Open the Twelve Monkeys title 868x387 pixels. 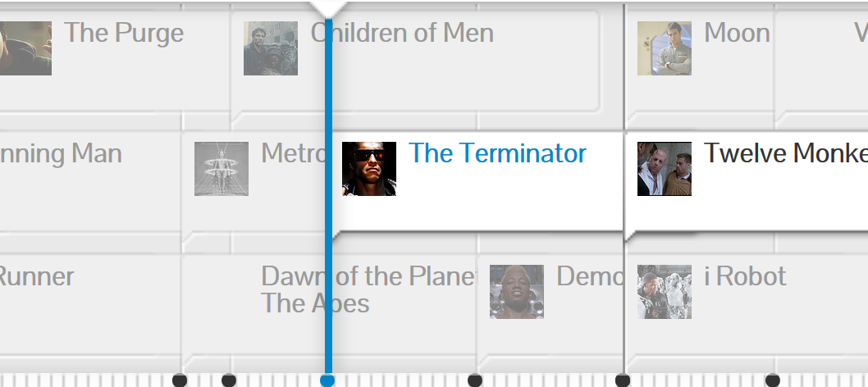pyautogui.click(x=784, y=153)
